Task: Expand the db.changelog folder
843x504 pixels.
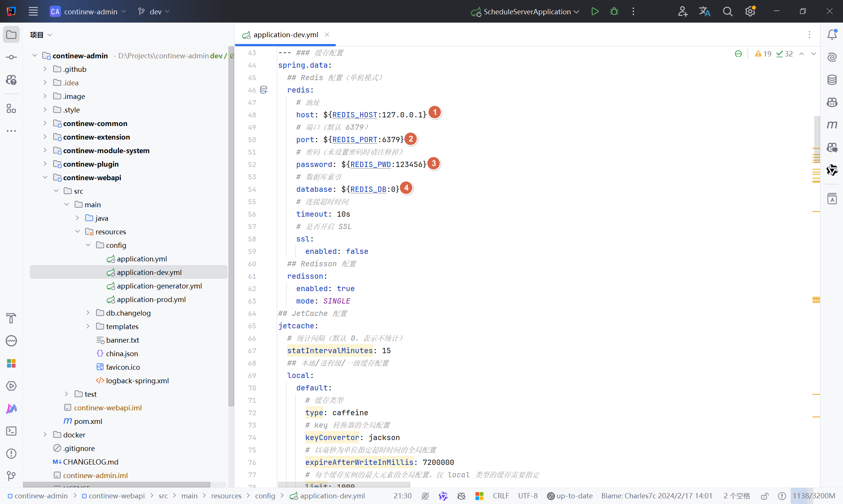Action: [x=88, y=313]
